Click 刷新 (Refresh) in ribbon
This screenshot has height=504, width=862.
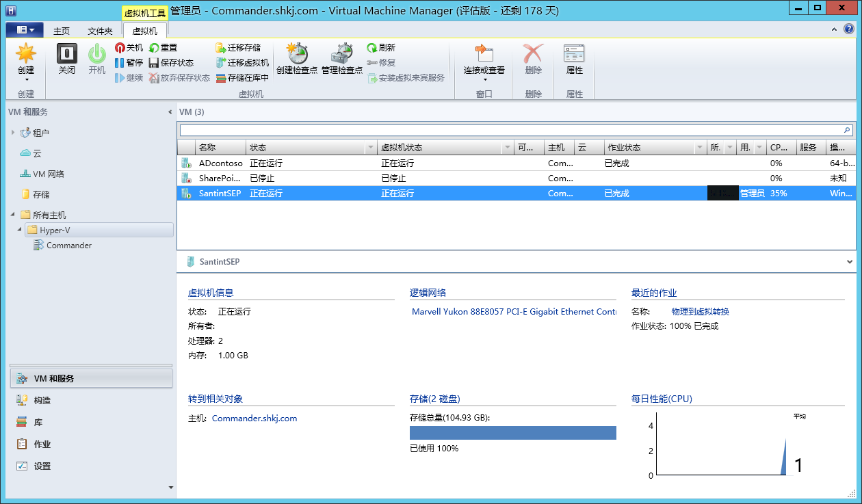coord(381,48)
